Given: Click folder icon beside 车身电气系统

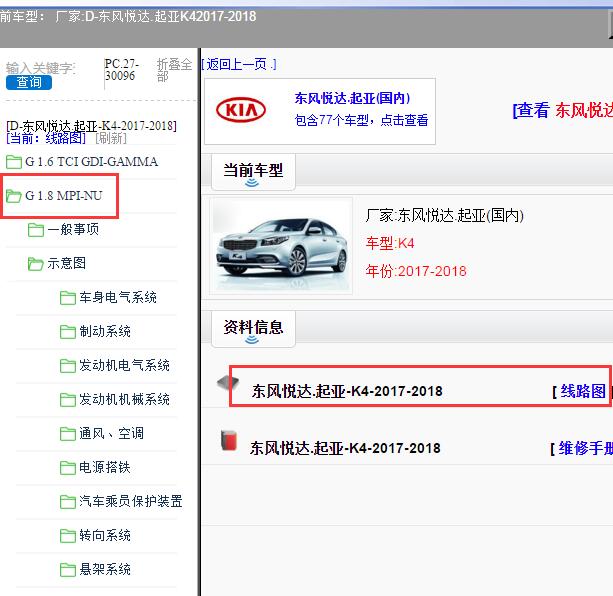Looking at the screenshot, I should [68, 297].
